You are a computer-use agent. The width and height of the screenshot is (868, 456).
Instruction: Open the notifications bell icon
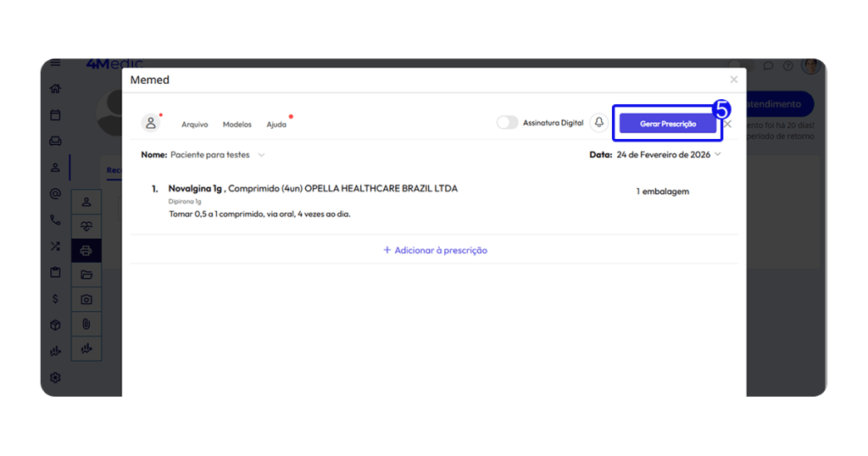tap(599, 123)
